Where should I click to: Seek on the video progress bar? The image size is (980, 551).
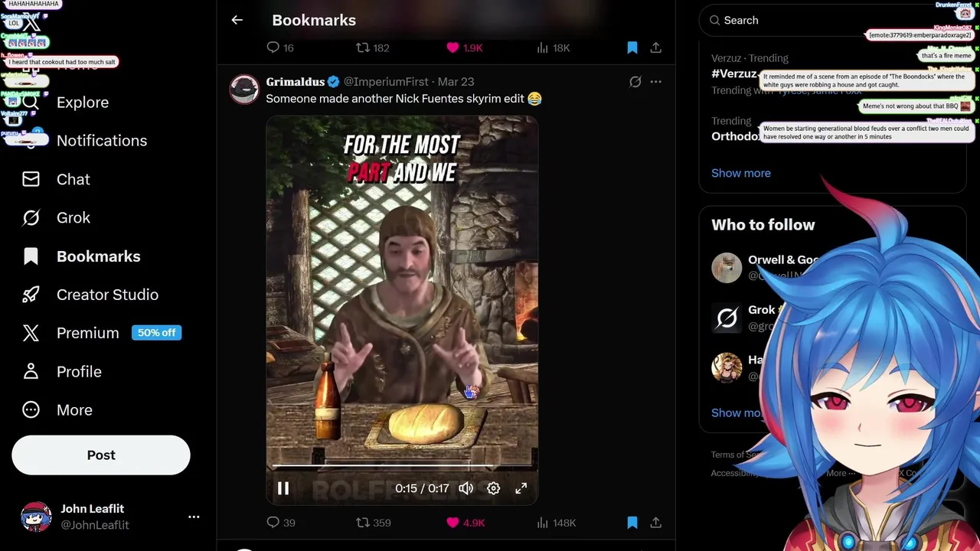click(402, 465)
